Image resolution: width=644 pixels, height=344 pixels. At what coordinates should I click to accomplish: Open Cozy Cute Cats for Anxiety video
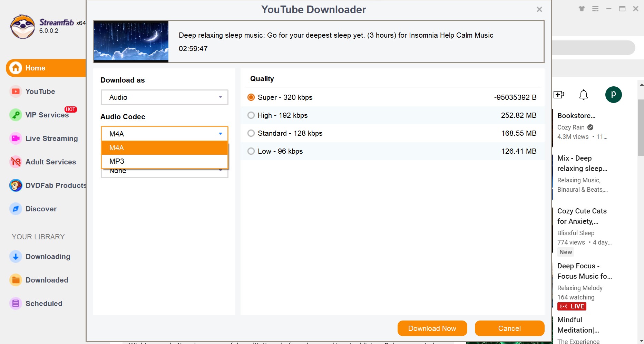(x=582, y=216)
